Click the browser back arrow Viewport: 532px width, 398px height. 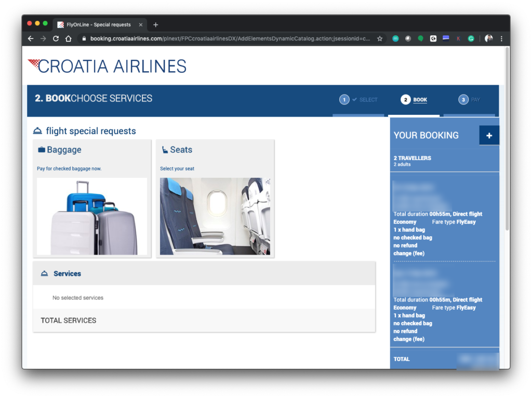coord(31,38)
